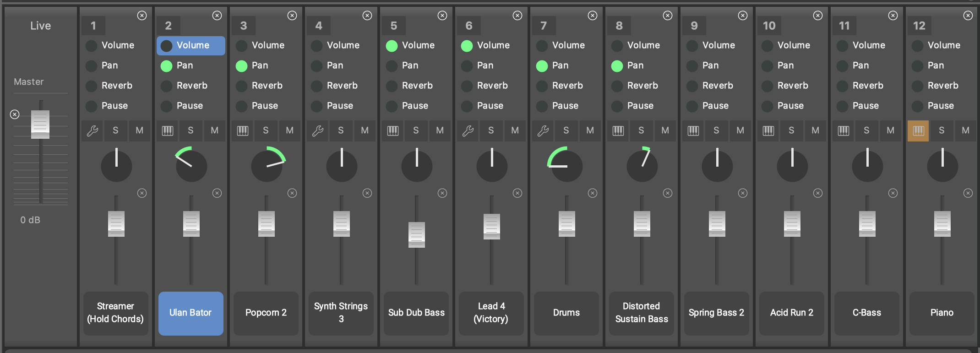Click the keyboard icon on channel 2

point(168,131)
